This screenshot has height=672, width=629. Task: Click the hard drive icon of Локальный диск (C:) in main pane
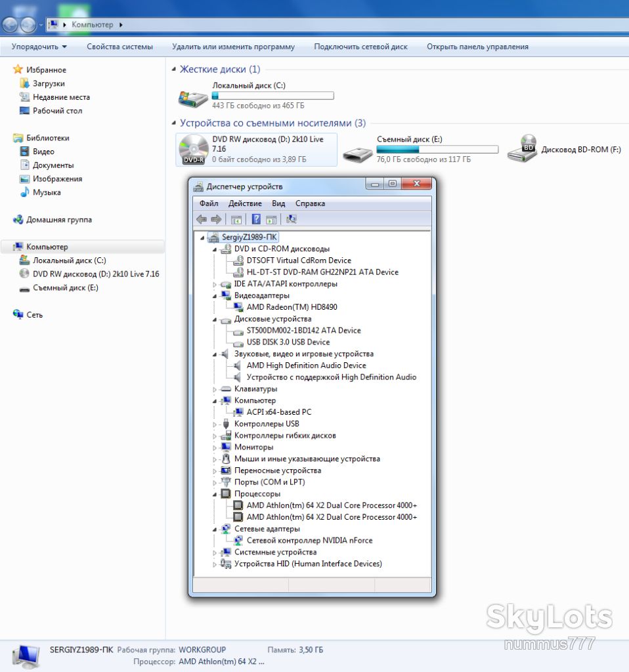193,98
